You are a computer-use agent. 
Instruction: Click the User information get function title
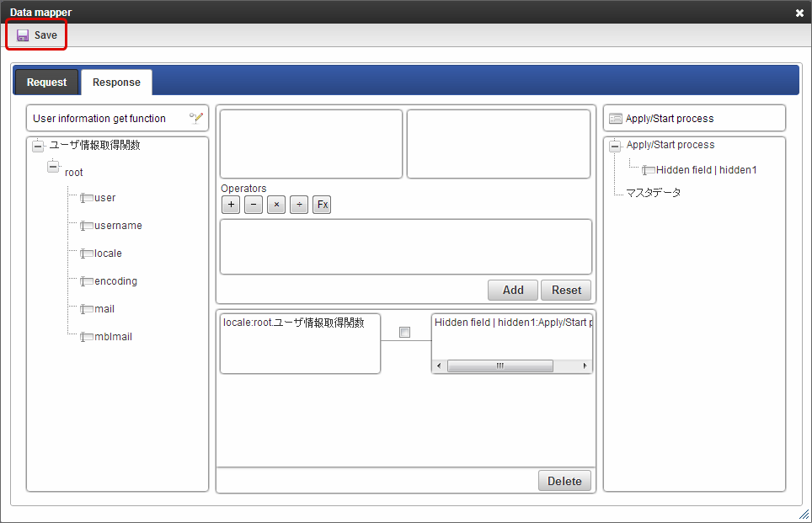(99, 119)
